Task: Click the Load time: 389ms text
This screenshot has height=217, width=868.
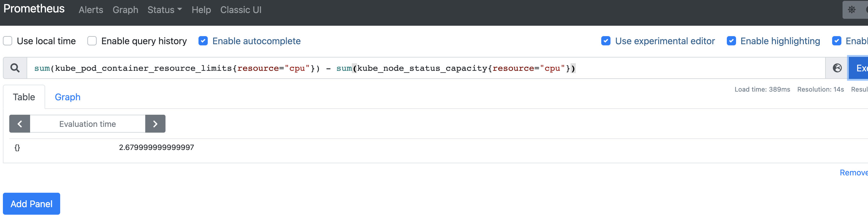Action: coord(762,90)
